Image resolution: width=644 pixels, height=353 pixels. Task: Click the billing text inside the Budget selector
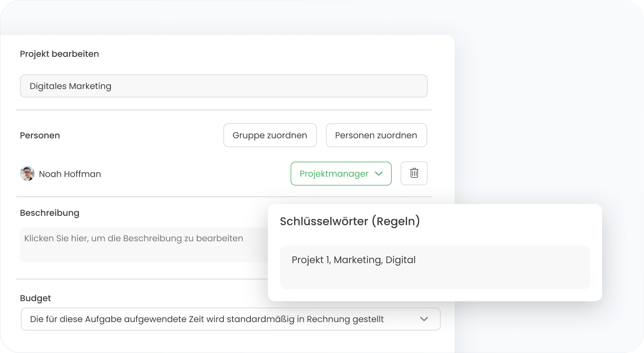click(207, 319)
